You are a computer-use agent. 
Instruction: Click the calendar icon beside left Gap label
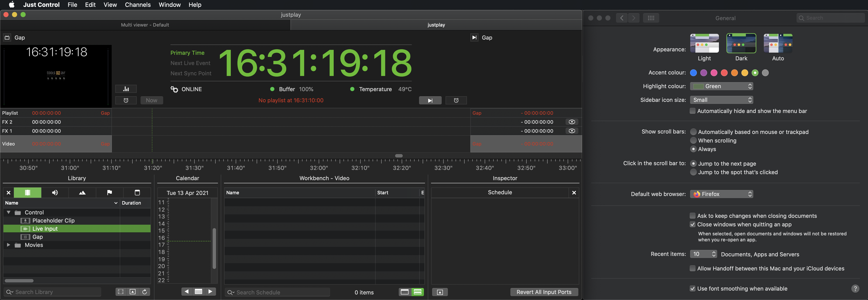click(7, 37)
